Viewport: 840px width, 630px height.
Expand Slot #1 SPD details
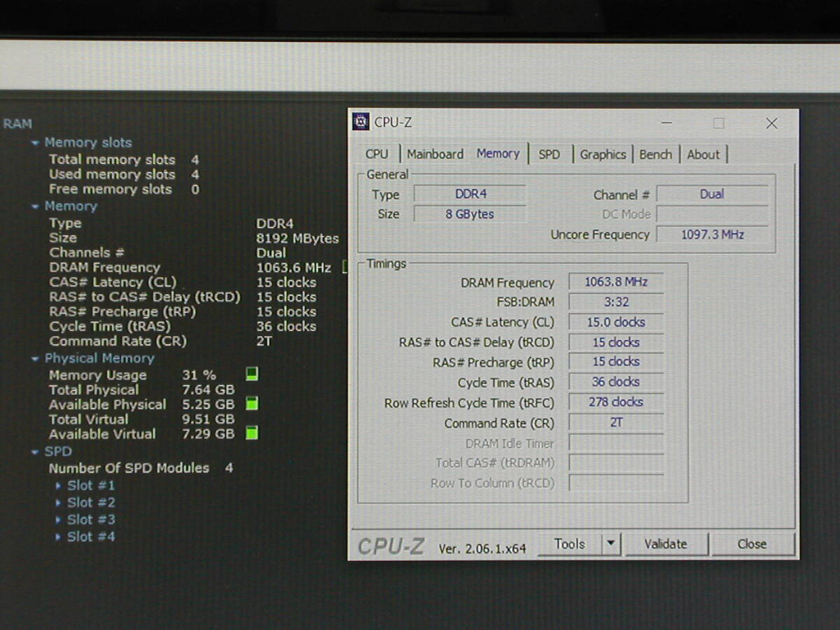click(58, 485)
